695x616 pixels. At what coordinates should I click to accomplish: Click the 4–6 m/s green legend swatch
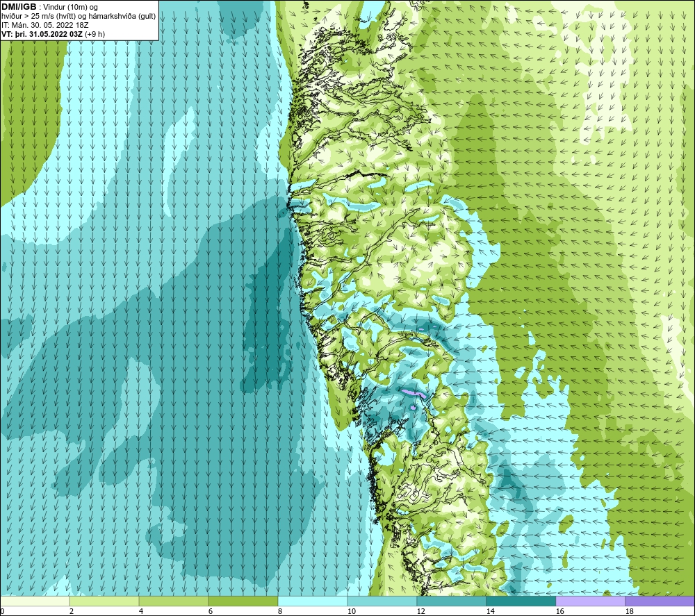tap(174, 601)
